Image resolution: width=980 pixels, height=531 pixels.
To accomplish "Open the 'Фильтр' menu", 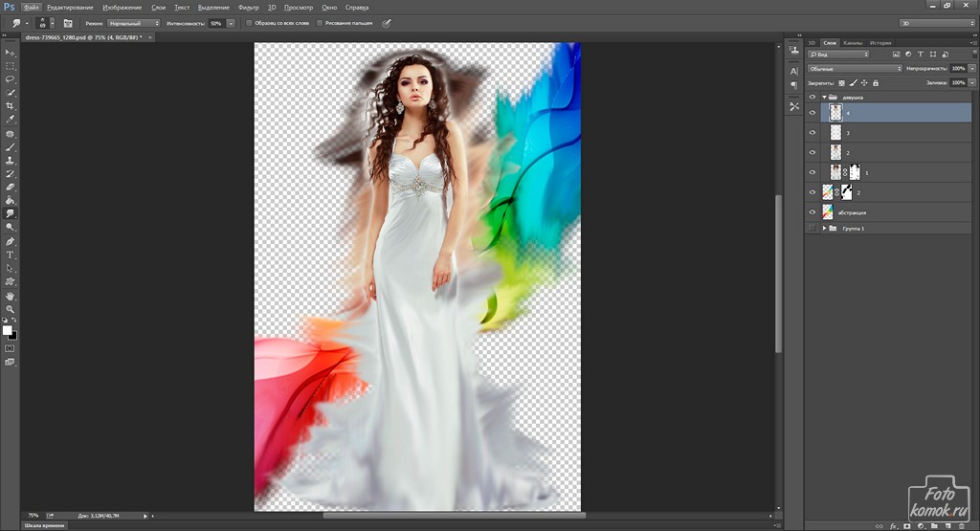I will [248, 7].
